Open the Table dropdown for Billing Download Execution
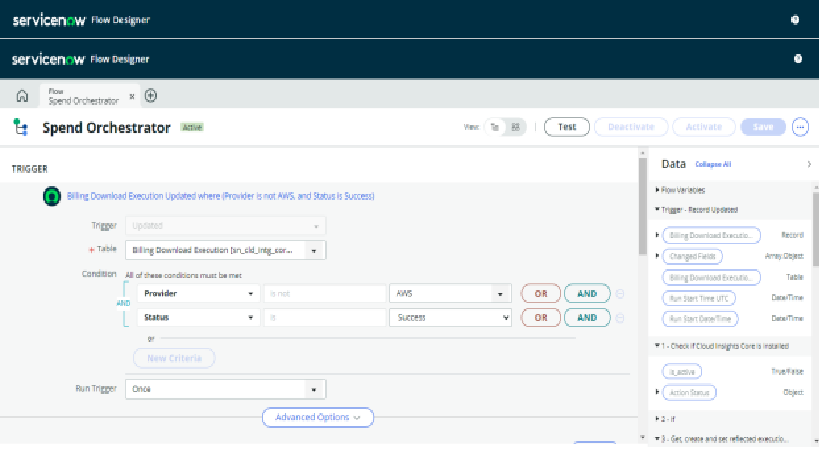 226,251
